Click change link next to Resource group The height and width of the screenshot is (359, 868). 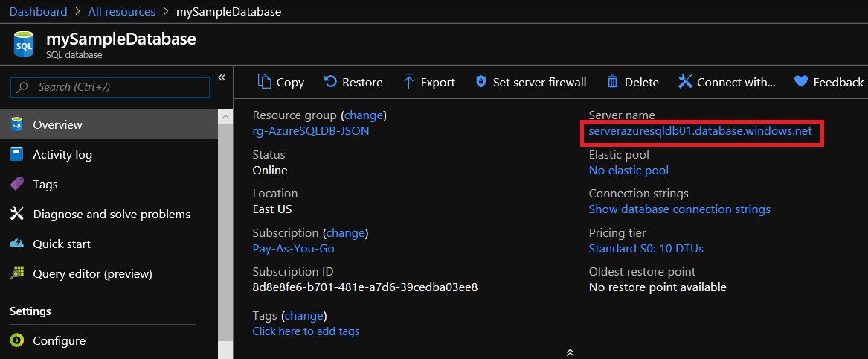point(364,115)
